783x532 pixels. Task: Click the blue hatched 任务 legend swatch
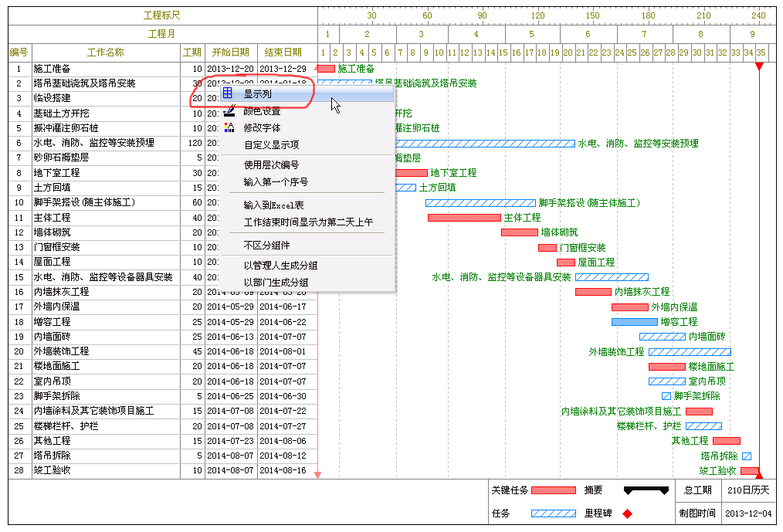point(554,513)
